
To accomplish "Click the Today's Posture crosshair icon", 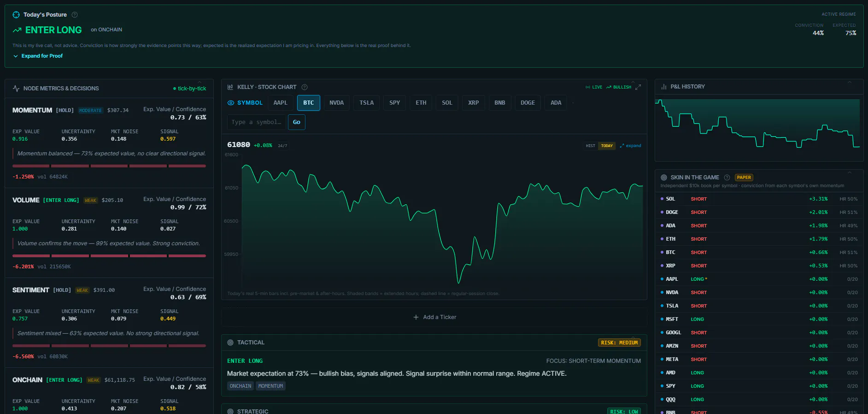I will [16, 15].
